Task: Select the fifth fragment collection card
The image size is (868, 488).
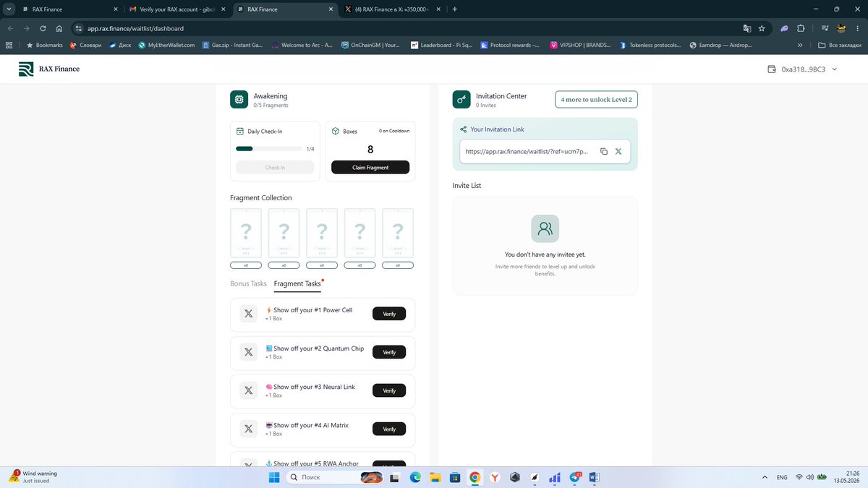Action: pos(398,233)
